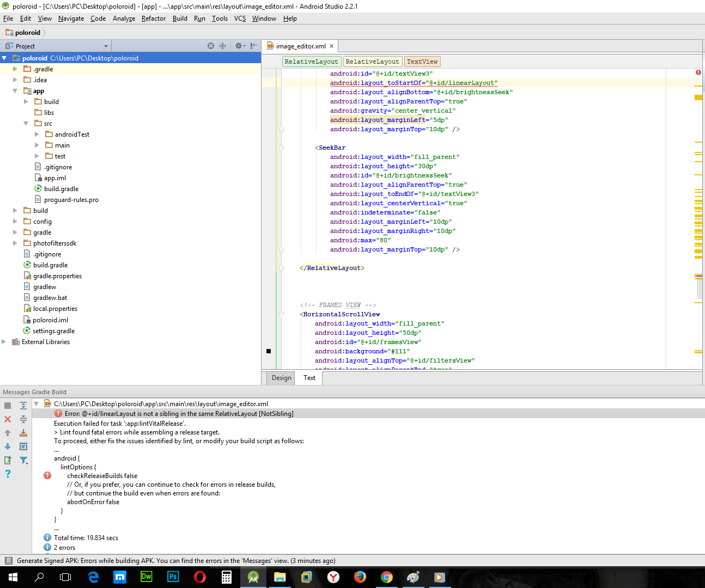Open the Messages filter funnel dropdown
Screen dimensions: 705x588
pos(23,460)
